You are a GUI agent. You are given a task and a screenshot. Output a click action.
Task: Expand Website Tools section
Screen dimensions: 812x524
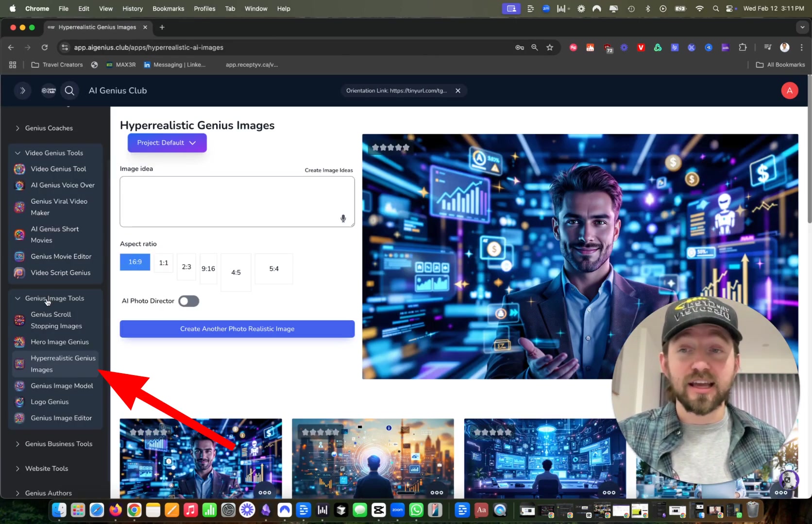pos(46,469)
